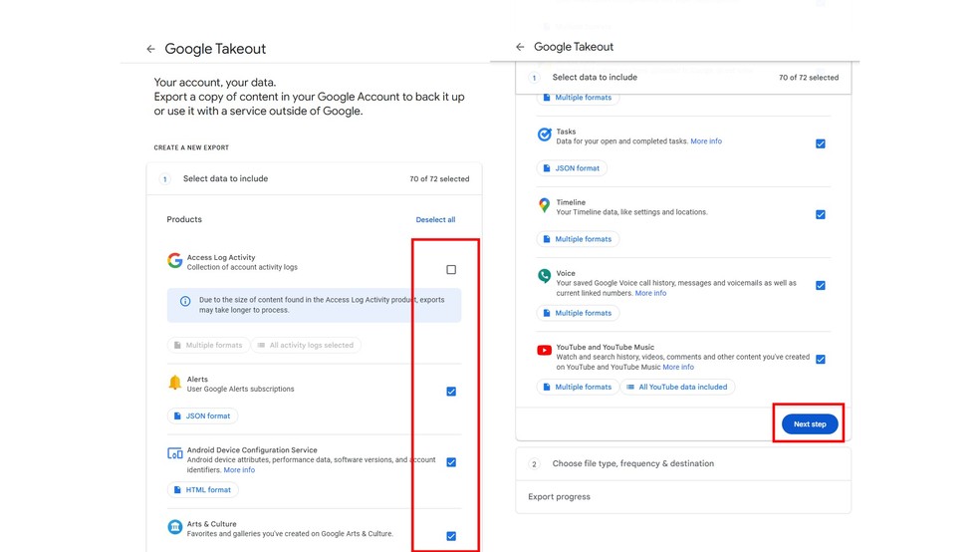Viewport: 980px width, 552px height.
Task: Uncheck the Alerts checkbox
Action: click(451, 392)
